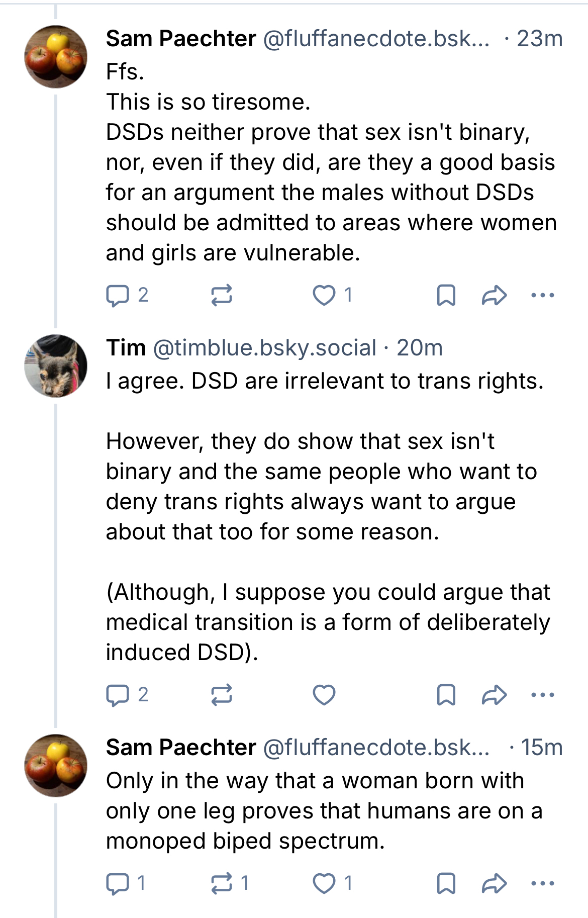Repost Tim's post

(x=221, y=695)
